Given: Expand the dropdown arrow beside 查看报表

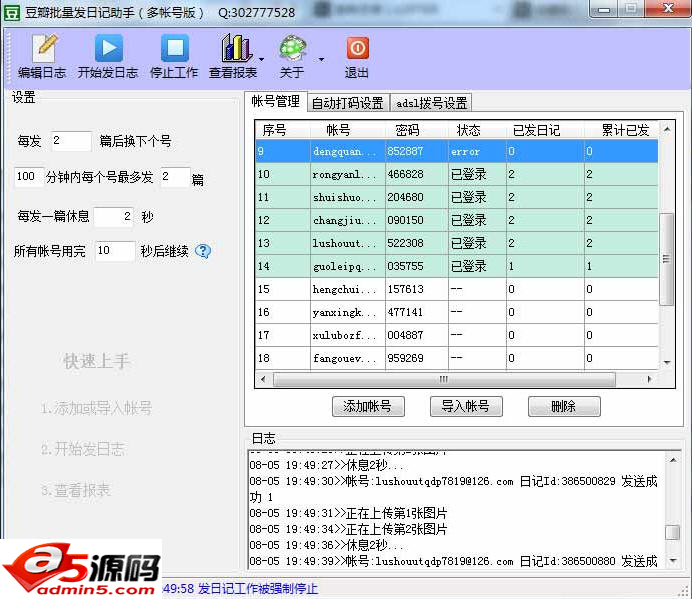Looking at the screenshot, I should pos(262,60).
